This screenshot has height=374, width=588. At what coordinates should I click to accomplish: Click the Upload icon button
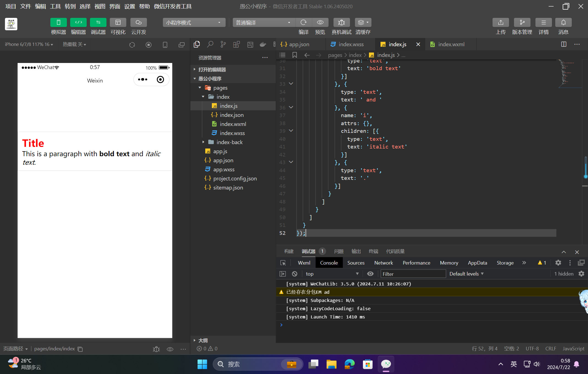pos(501,23)
